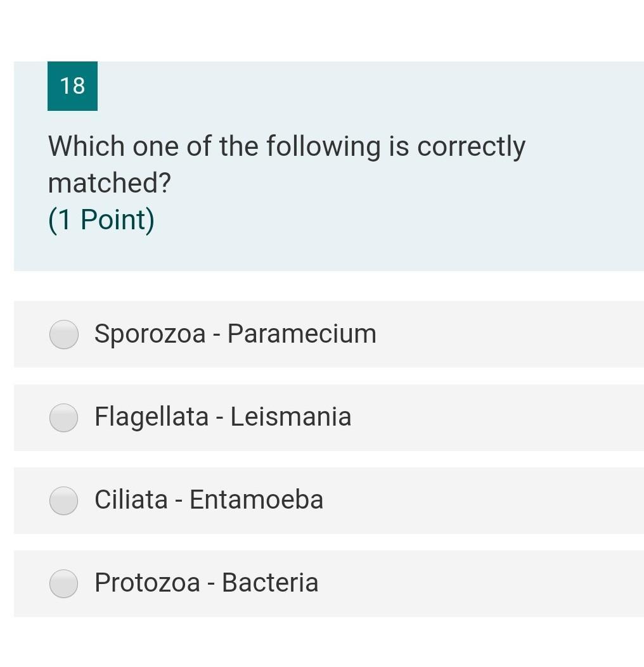Click the word Leismania in second option
This screenshot has width=644, height=667.
290,417
